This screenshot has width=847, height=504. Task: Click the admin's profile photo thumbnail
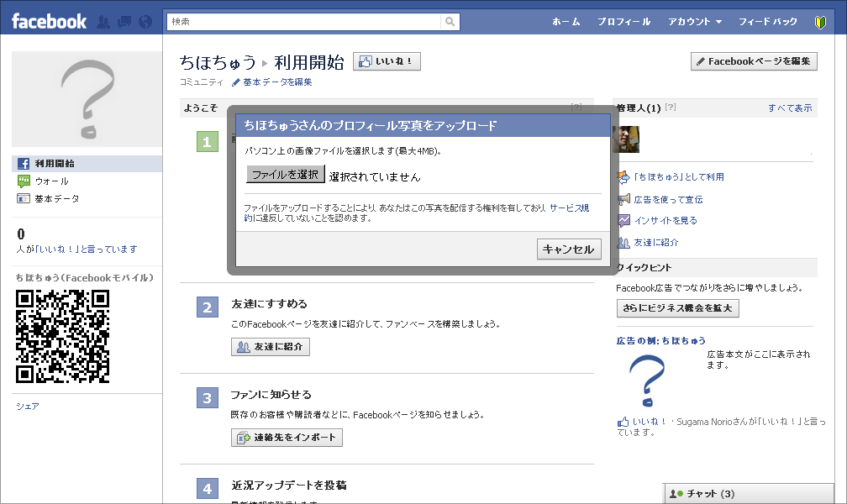(x=626, y=139)
